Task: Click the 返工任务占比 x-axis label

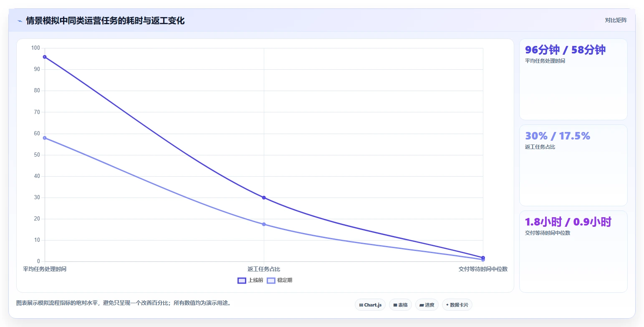Action: pos(264,269)
